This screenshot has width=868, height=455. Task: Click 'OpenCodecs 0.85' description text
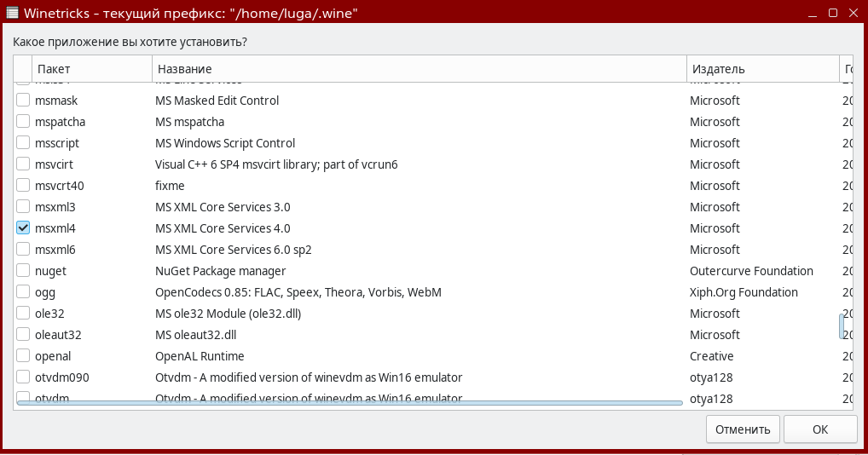coord(298,292)
